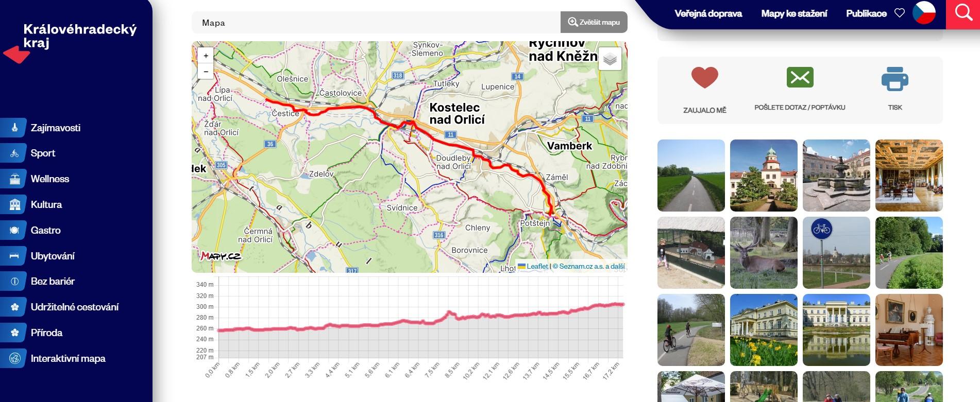Viewport: 980px width, 402px height.
Task: Open the two cyclists on path thumbnail
Action: point(691,330)
